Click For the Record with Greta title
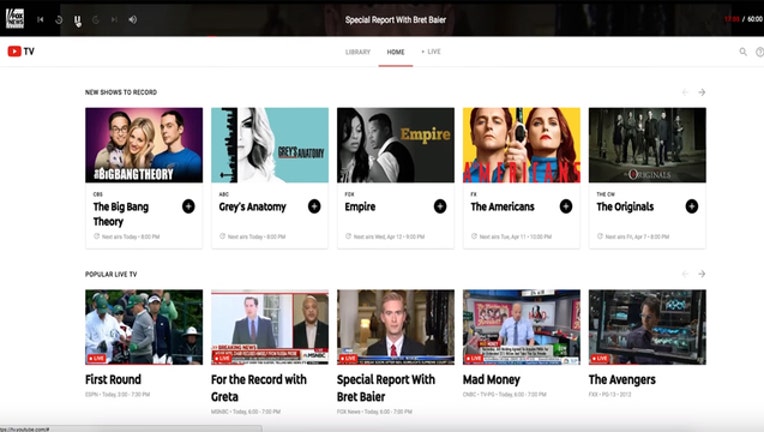Screen dimensions: 764x432 pyautogui.click(x=259, y=388)
